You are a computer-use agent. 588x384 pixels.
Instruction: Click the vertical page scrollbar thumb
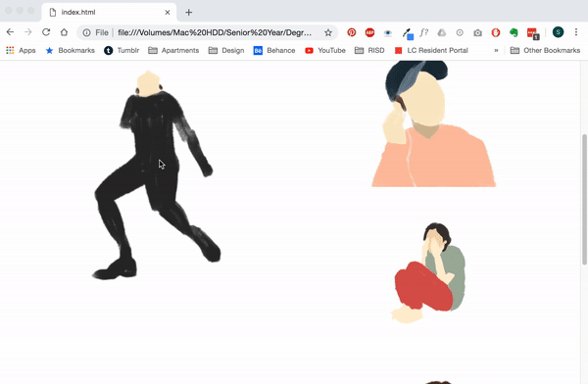point(584,200)
